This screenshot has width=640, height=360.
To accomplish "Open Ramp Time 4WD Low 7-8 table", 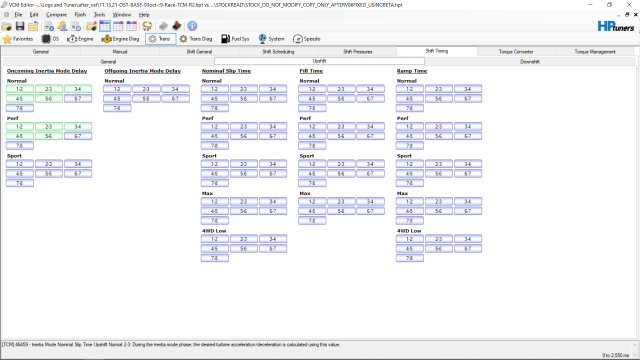I will 409,258.
